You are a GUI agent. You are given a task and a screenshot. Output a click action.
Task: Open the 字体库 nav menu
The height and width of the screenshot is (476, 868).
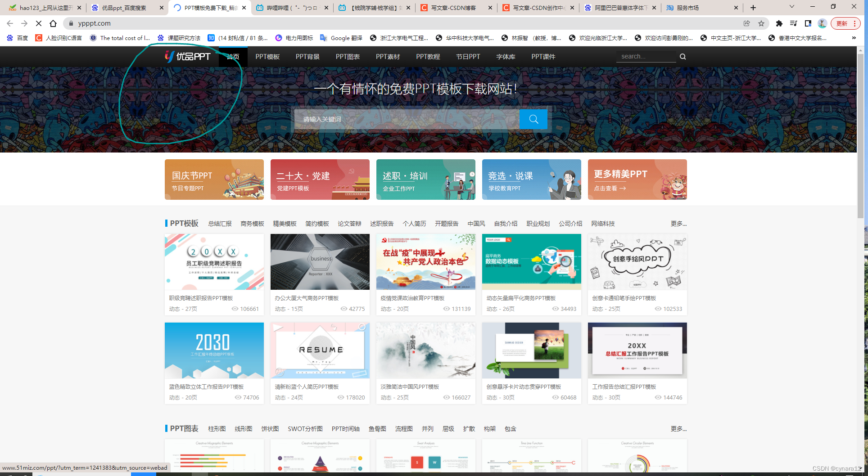[x=506, y=57]
